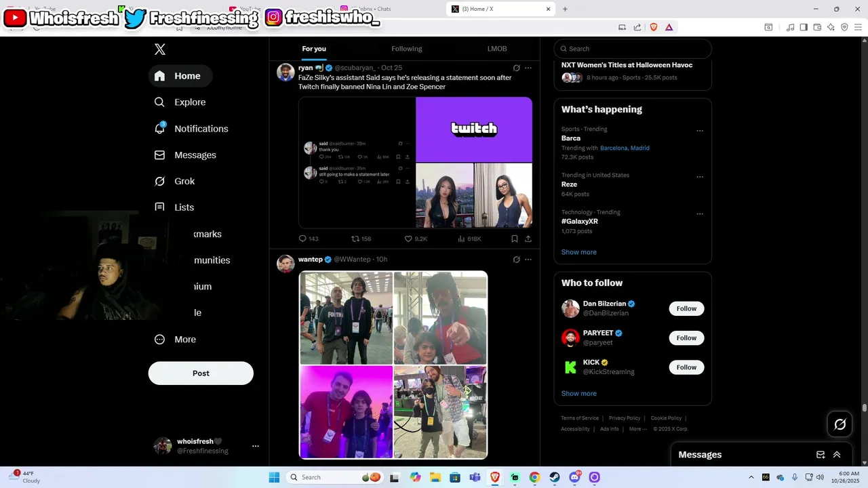868x488 pixels.
Task: Click the X search field
Action: coord(633,49)
